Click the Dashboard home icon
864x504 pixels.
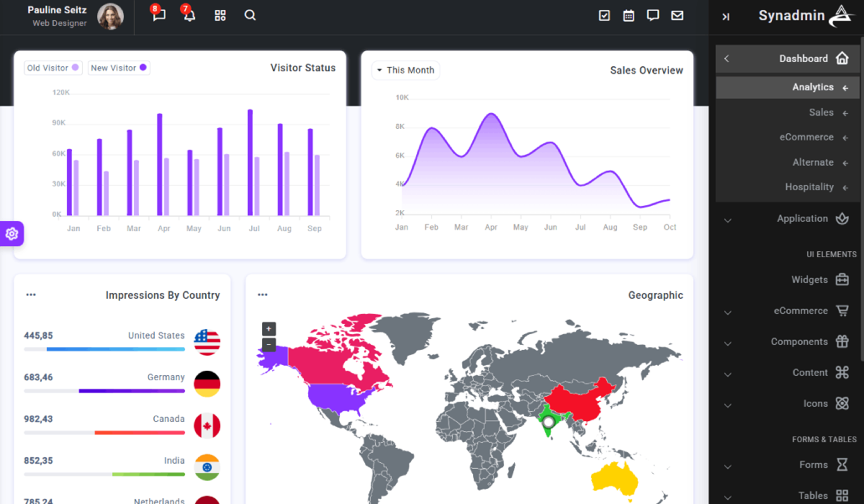point(842,58)
